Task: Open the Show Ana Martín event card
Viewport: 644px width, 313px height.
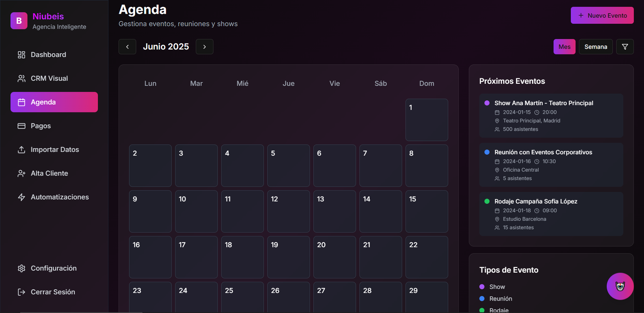Action: pos(551,116)
